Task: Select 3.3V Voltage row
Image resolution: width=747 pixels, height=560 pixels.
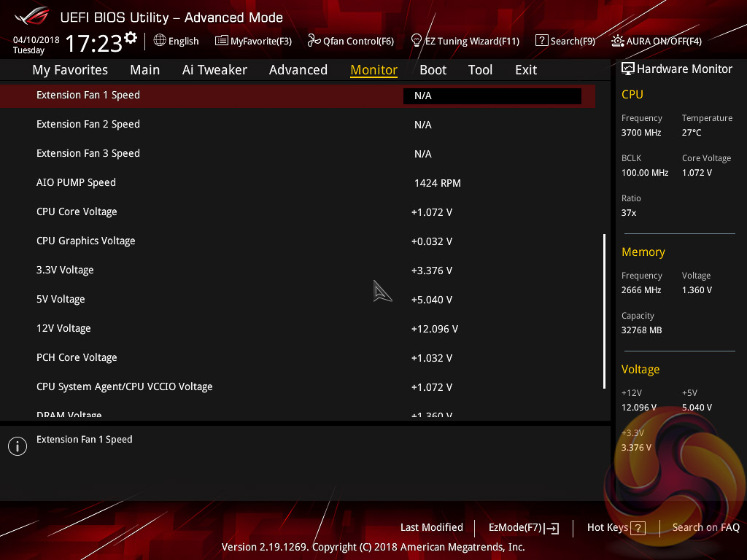Action: pos(298,270)
